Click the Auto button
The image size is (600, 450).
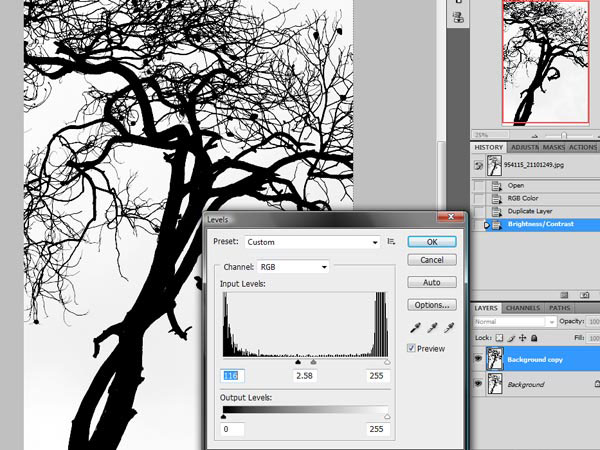pos(432,282)
